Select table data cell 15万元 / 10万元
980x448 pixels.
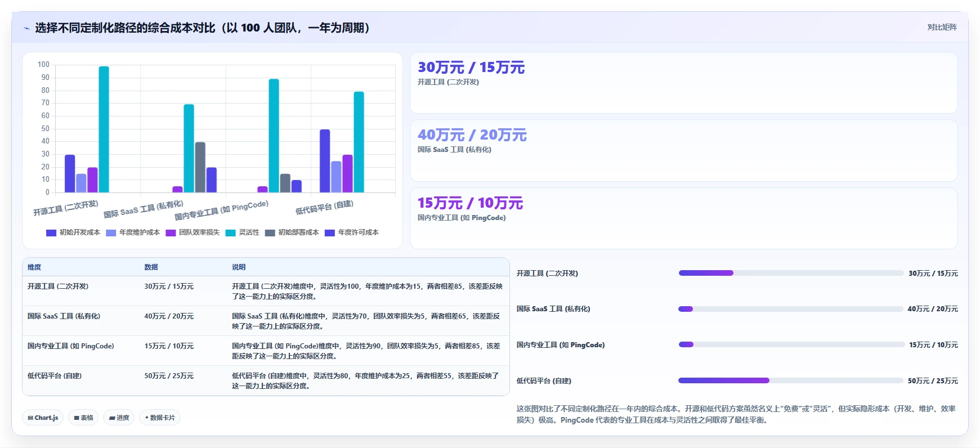[x=169, y=346]
